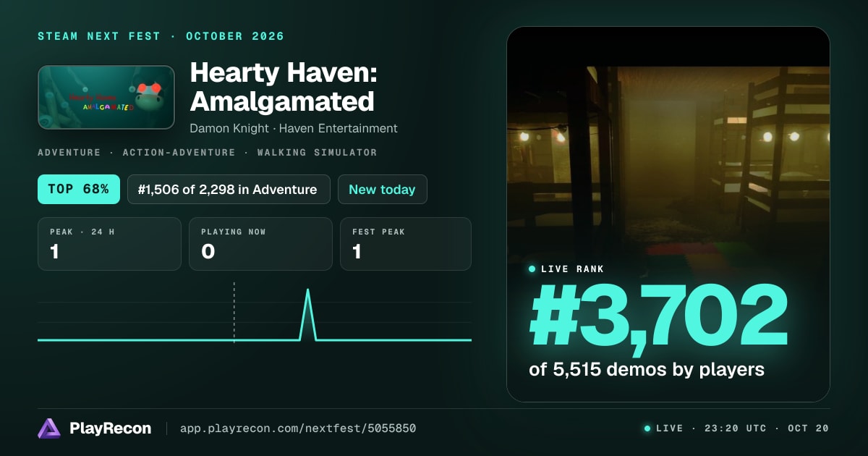Click 'Damon Knight · Haven Entertainment' developer text
This screenshot has height=456, width=868.
click(x=294, y=128)
